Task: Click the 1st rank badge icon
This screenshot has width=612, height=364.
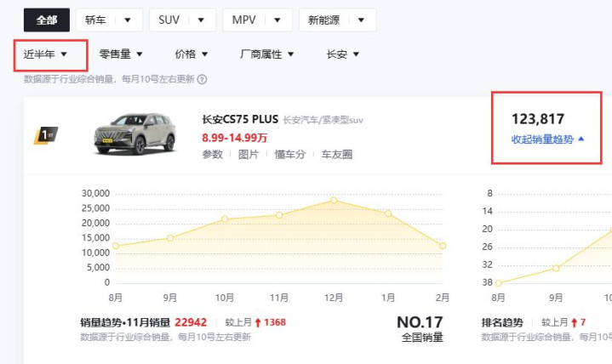Action: click(x=46, y=135)
